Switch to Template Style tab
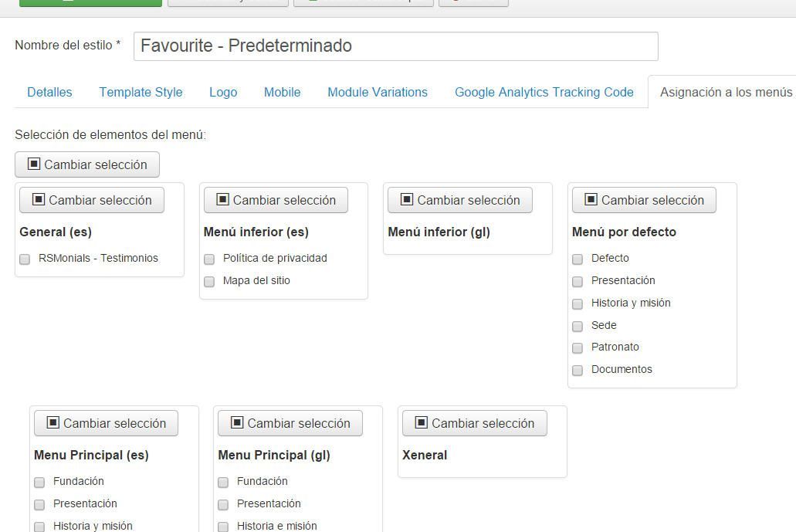The width and height of the screenshot is (796, 532). [x=141, y=93]
